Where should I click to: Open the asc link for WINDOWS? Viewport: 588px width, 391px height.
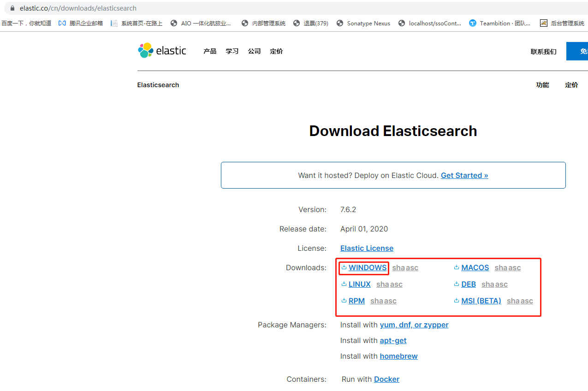click(412, 267)
